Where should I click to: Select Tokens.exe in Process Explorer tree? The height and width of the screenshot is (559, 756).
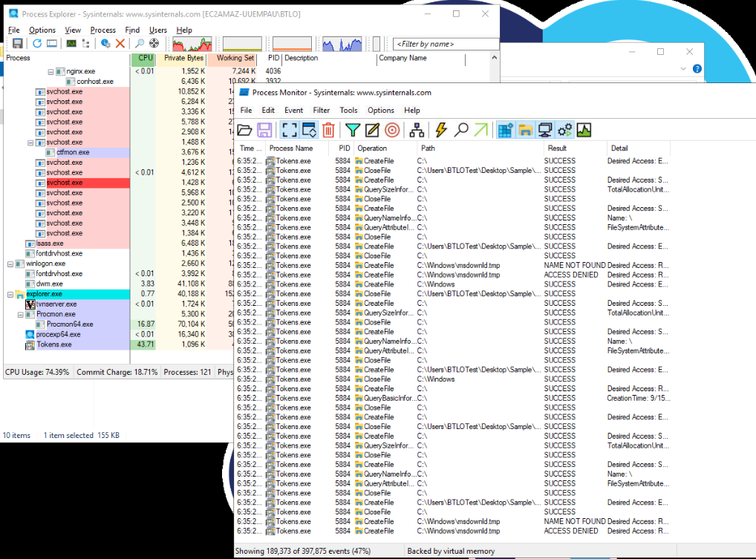54,344
